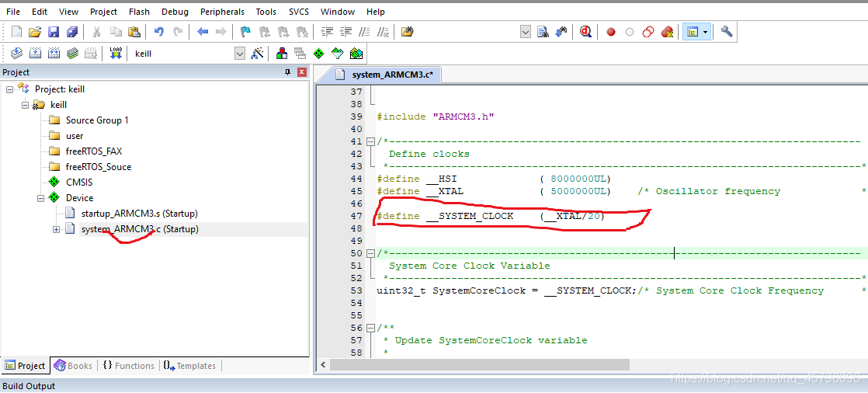The image size is (868, 393).
Task: Select the Project panel tab
Action: pyautogui.click(x=25, y=366)
